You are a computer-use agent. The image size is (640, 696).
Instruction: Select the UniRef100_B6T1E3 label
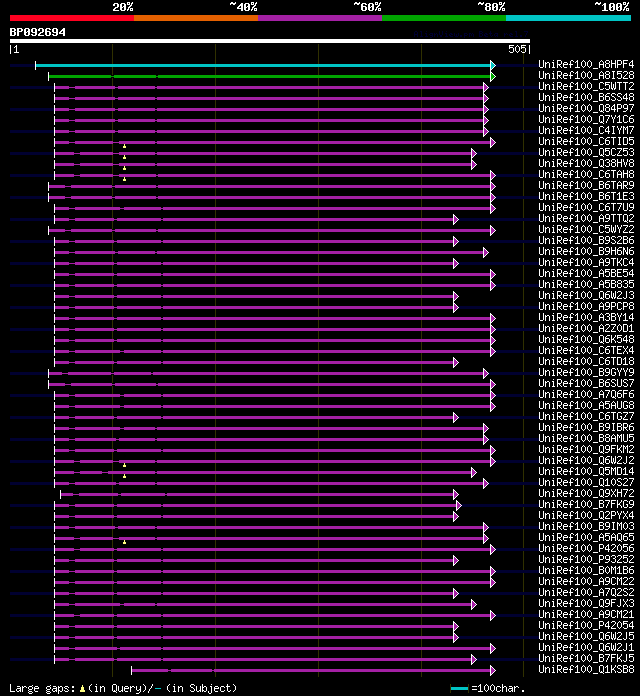click(x=586, y=197)
